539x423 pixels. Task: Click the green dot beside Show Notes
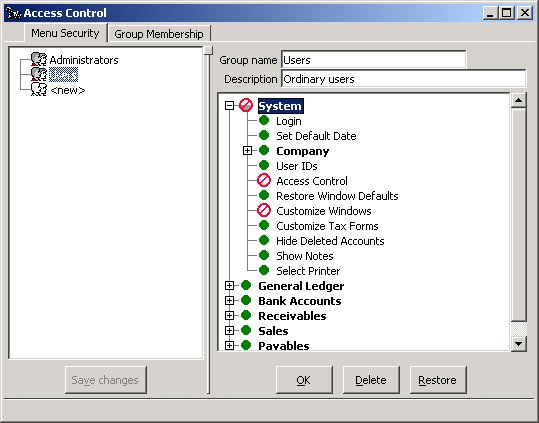point(264,256)
